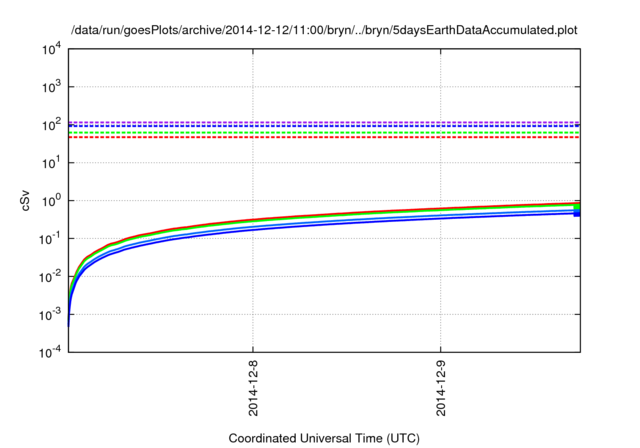Image resolution: width=640 pixels, height=448 pixels.
Task: Click the 2014-12-8 date tick label
Action: pyautogui.click(x=253, y=388)
